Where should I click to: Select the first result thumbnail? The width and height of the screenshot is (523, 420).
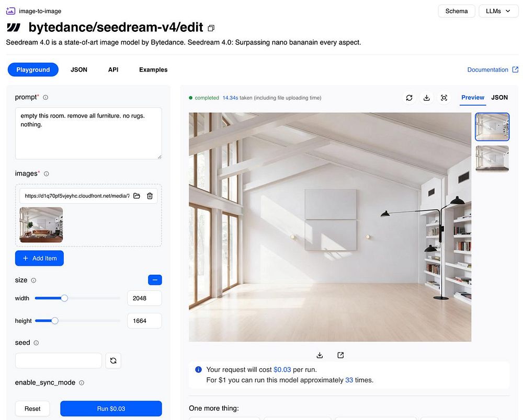(492, 127)
